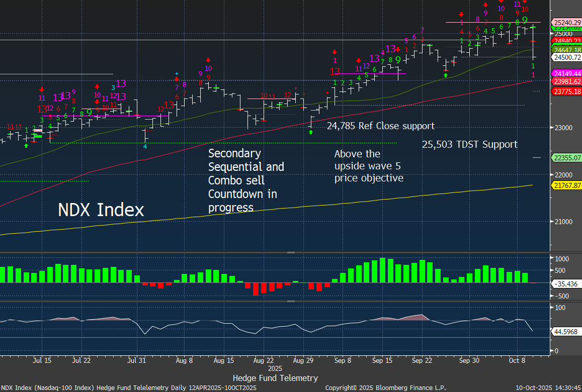Select the cyan 4 marker below the Jul 31 bar
This screenshot has height=392, width=582.
tap(145, 146)
